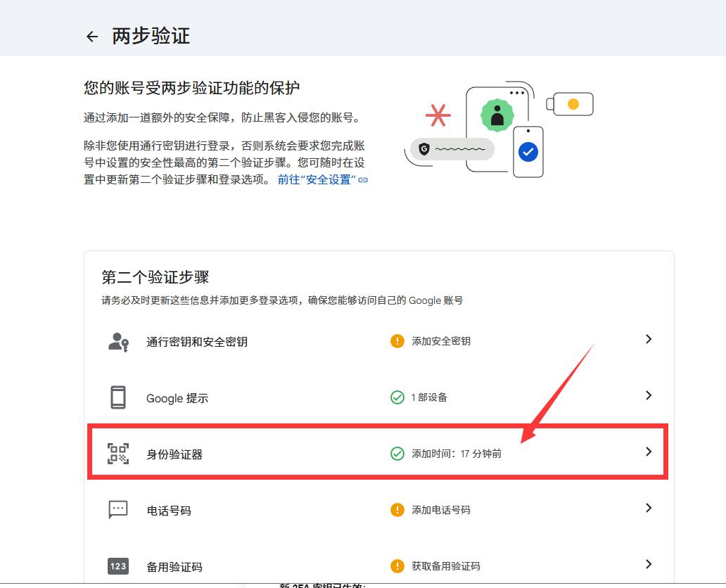Expand the 身份验证器 row chevron
The image size is (726, 588).
click(649, 452)
